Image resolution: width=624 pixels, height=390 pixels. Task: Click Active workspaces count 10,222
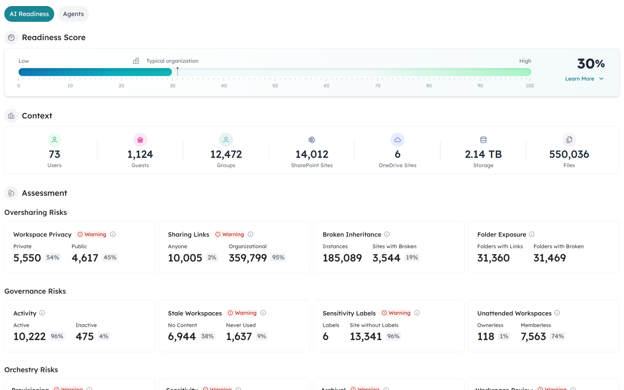coord(29,337)
